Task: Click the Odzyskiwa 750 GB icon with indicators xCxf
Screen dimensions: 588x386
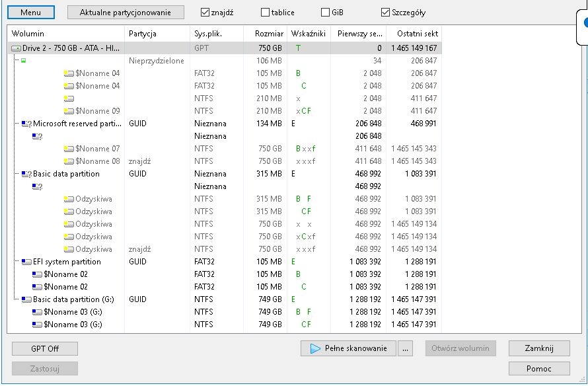Action: (x=69, y=237)
